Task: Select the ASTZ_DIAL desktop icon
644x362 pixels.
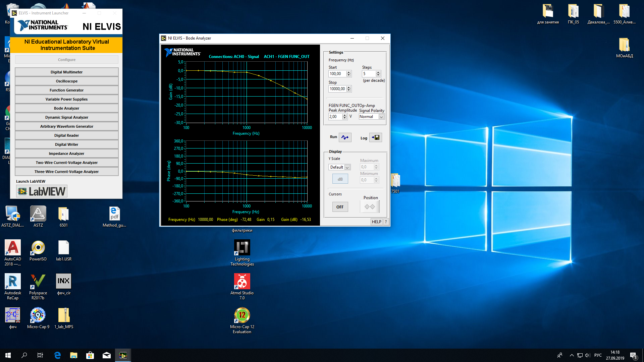Action: pyautogui.click(x=13, y=217)
